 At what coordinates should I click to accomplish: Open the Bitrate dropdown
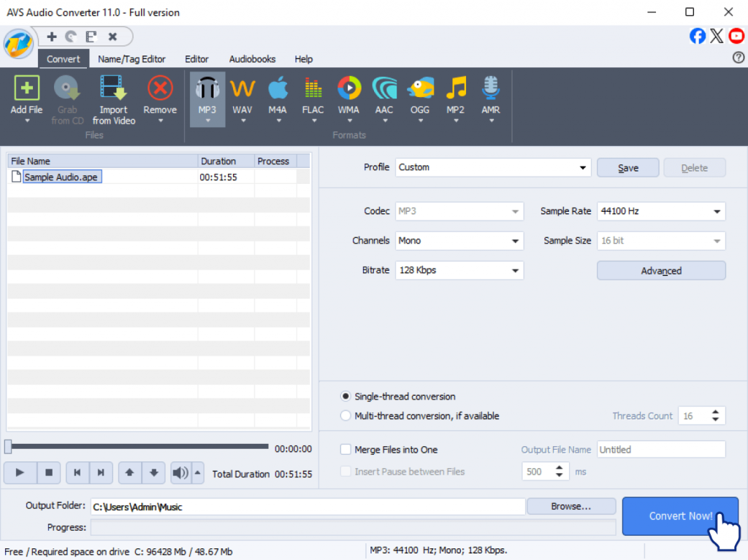459,270
